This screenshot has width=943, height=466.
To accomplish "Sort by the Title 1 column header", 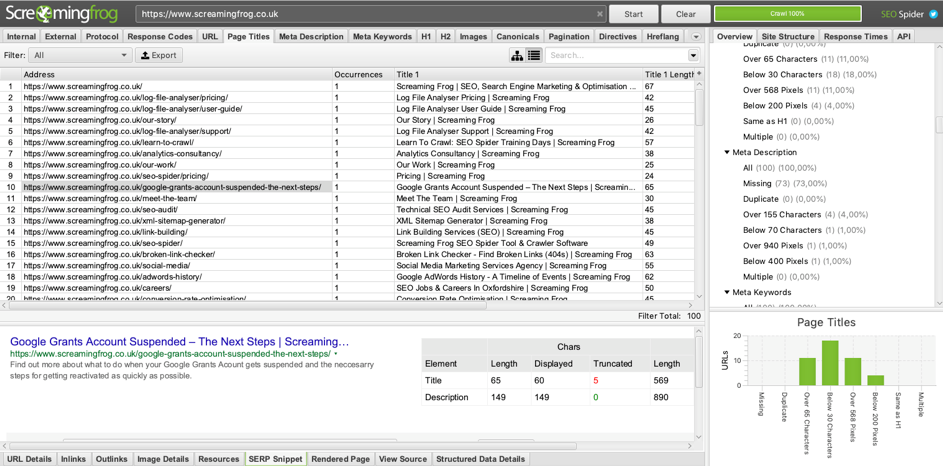I will point(518,75).
